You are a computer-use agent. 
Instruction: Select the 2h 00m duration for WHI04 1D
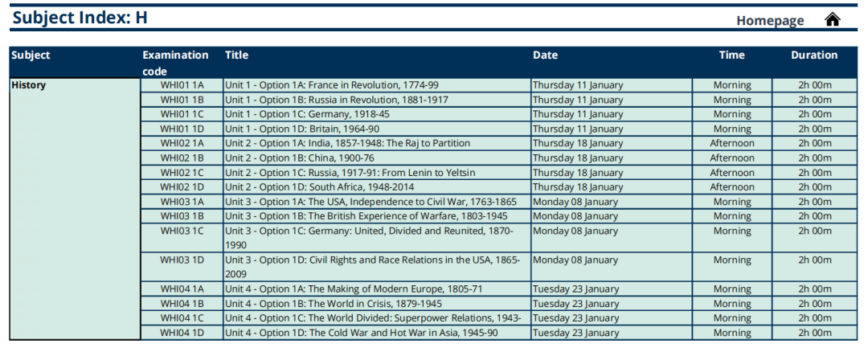pos(815,333)
